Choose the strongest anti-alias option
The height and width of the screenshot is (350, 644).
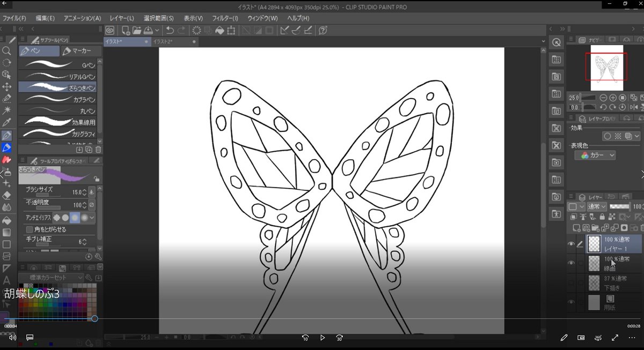84,218
